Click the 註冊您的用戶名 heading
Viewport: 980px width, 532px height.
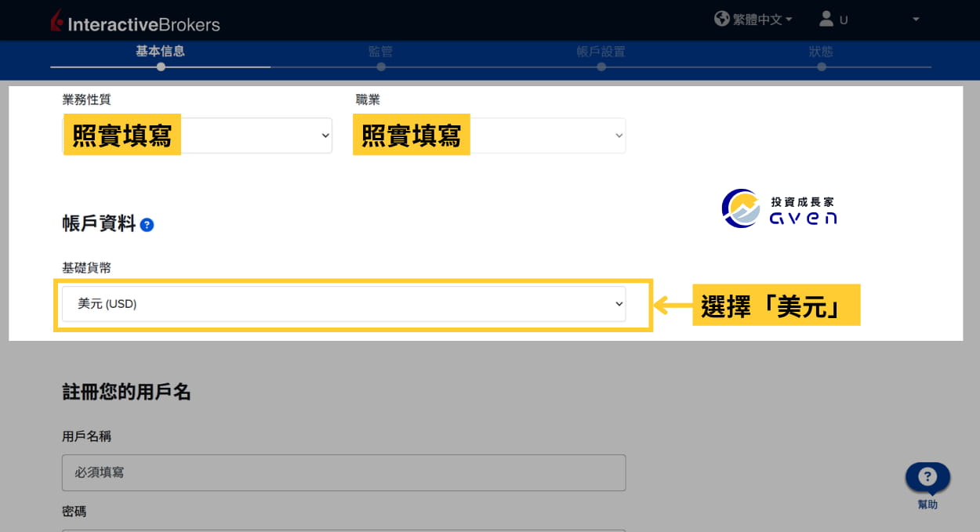[x=126, y=392]
